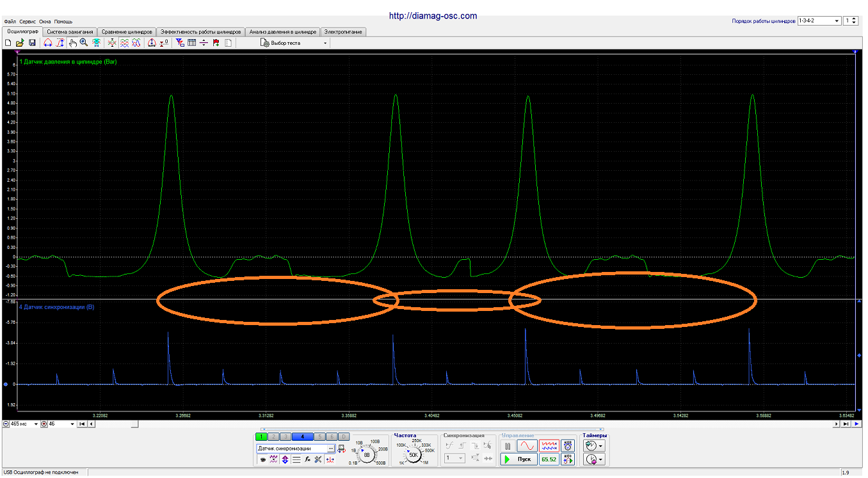The image size is (868, 478).
Task: Click the overlapping sine waves toolbar icon
Action: (136, 43)
